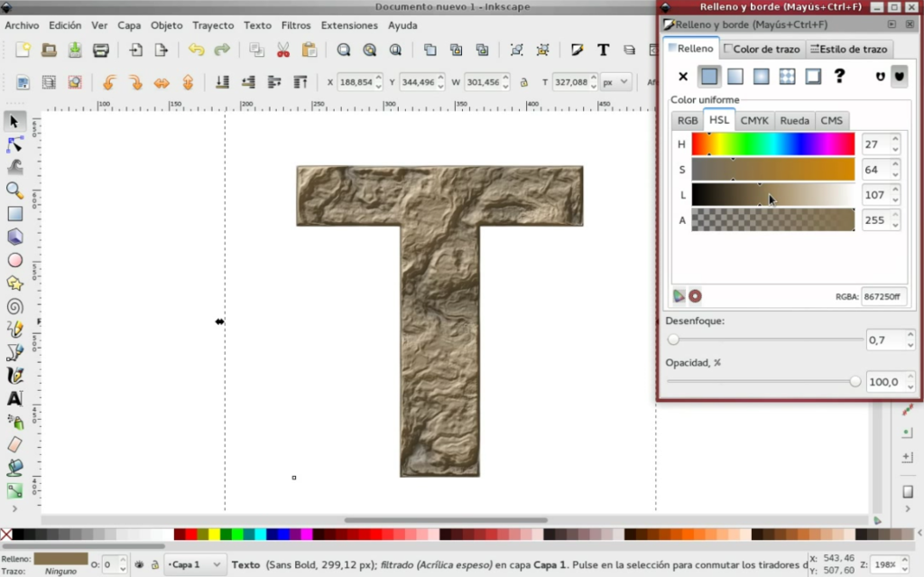Screen dimensions: 924x577
Task: Open the Capa 1 layer selector
Action: point(195,563)
